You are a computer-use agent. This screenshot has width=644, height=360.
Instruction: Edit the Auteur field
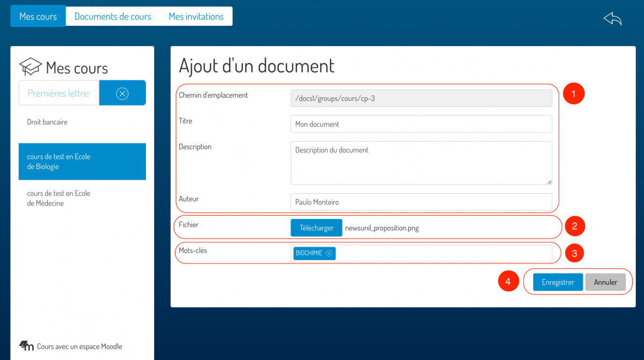coord(421,202)
